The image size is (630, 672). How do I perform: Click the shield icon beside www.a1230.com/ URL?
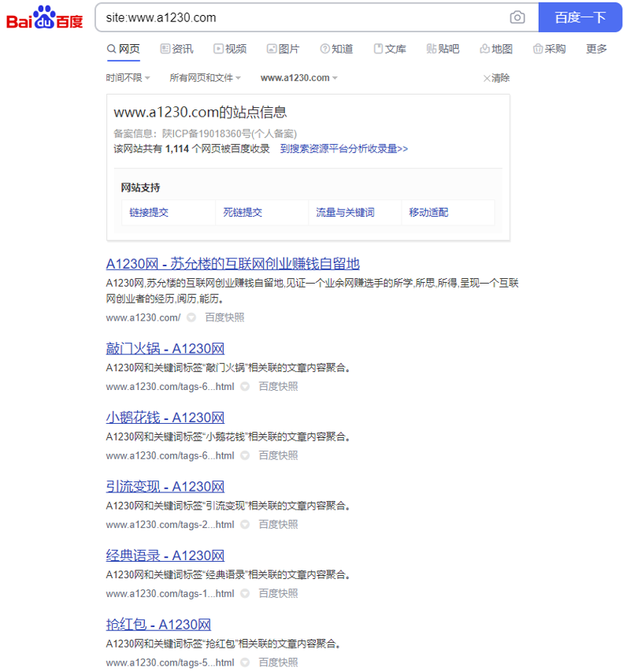click(x=191, y=317)
